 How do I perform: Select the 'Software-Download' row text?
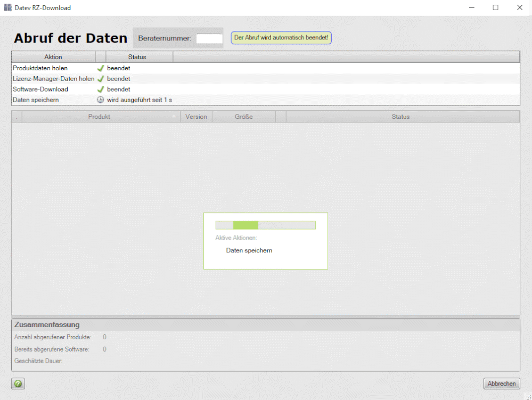40,89
